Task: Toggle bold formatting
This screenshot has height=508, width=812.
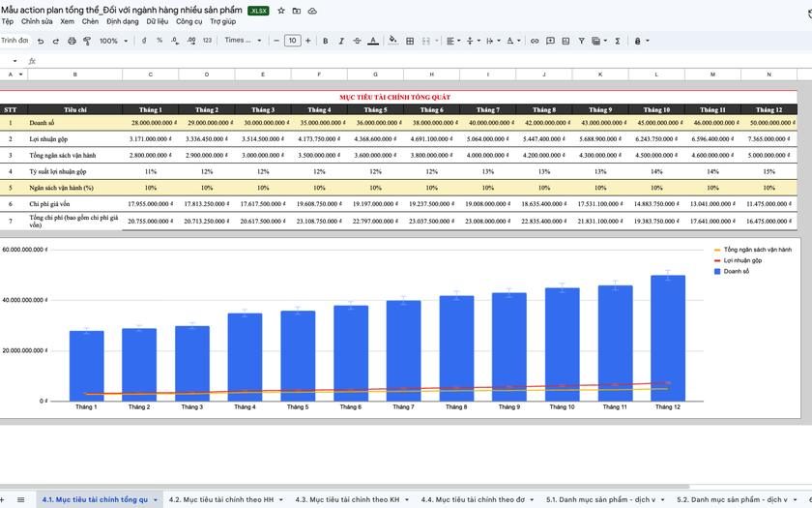Action: click(325, 41)
